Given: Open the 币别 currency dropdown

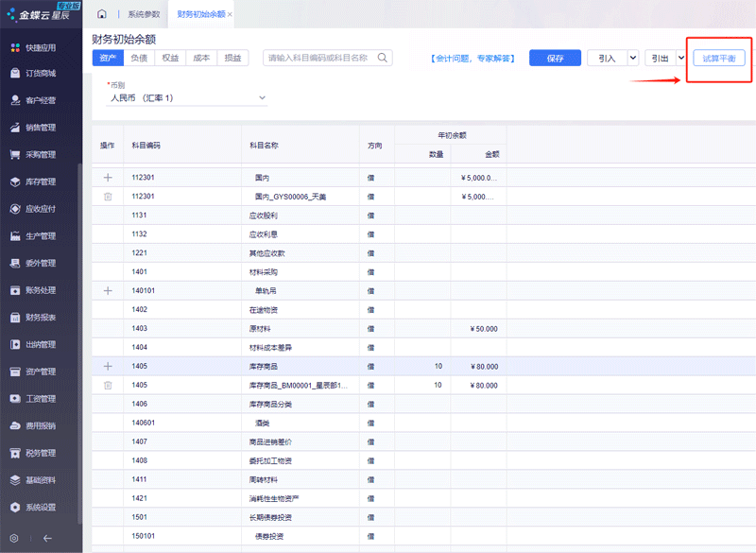Looking at the screenshot, I should 187,98.
